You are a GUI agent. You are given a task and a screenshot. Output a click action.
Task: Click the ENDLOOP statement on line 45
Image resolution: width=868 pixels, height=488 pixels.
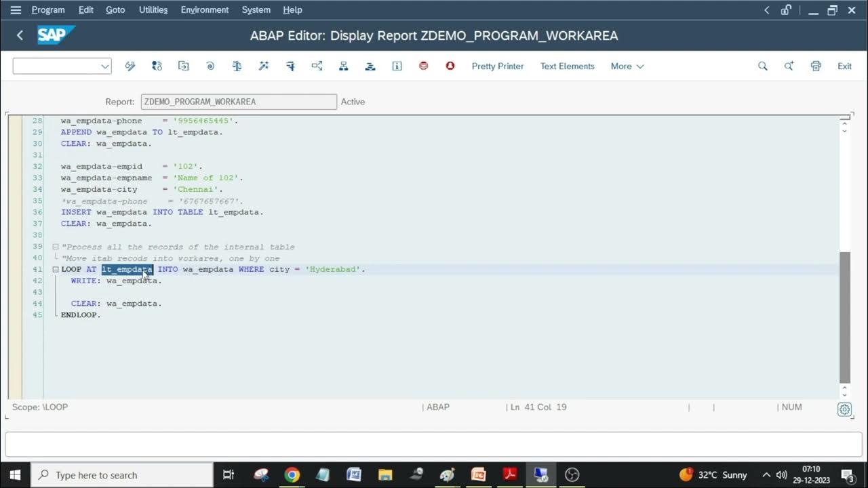pos(81,315)
